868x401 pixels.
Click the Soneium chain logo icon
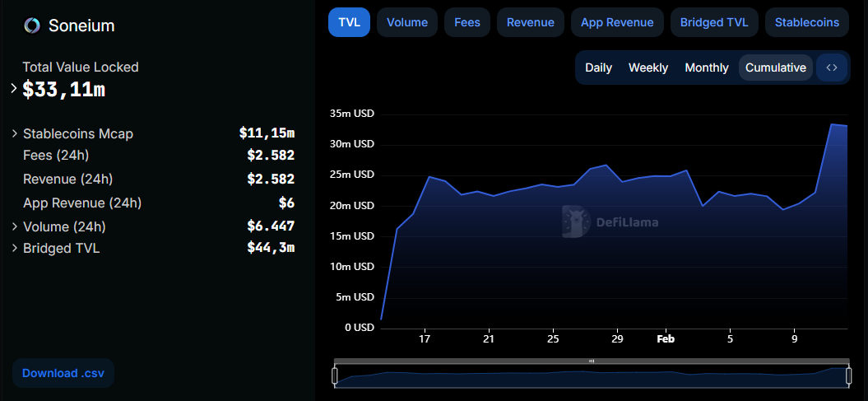click(31, 25)
